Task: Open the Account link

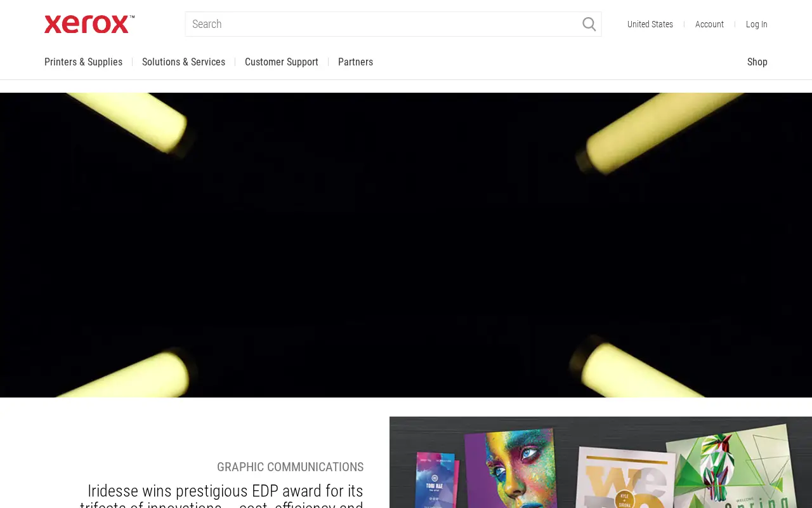Action: 709,24
